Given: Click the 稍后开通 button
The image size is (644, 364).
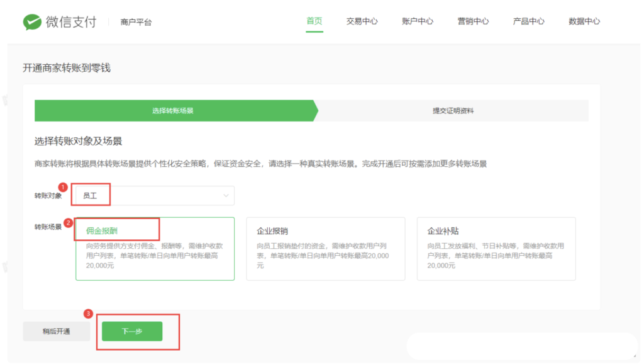Looking at the screenshot, I should (x=57, y=331).
